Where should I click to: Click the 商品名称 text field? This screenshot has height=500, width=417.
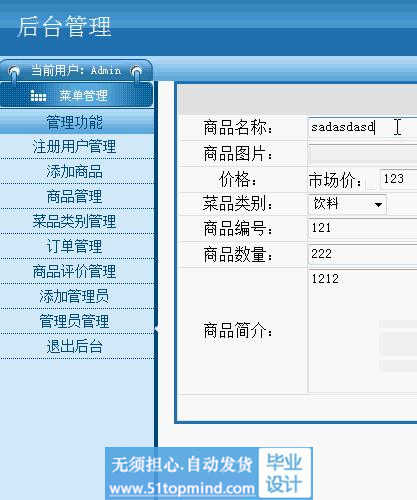[x=363, y=127]
